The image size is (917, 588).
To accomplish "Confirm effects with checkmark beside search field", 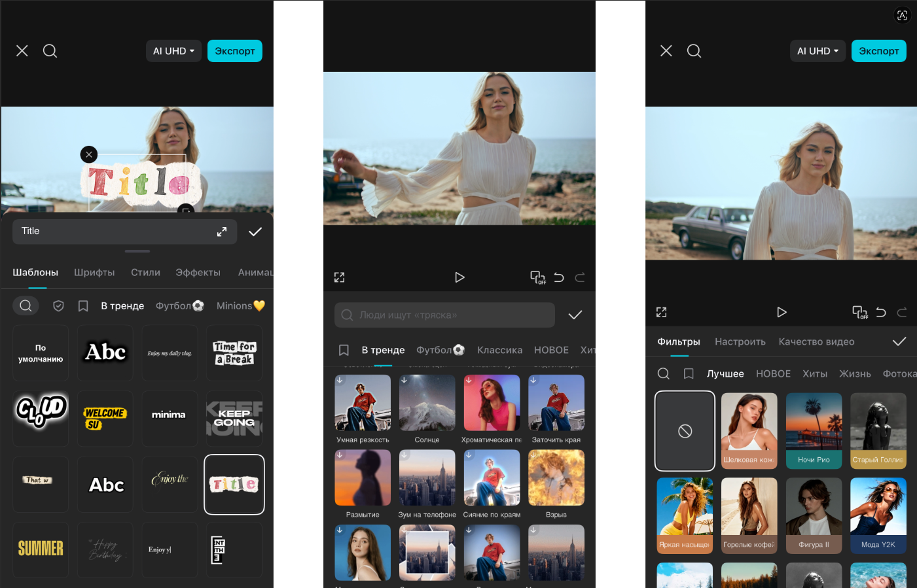I will [575, 315].
